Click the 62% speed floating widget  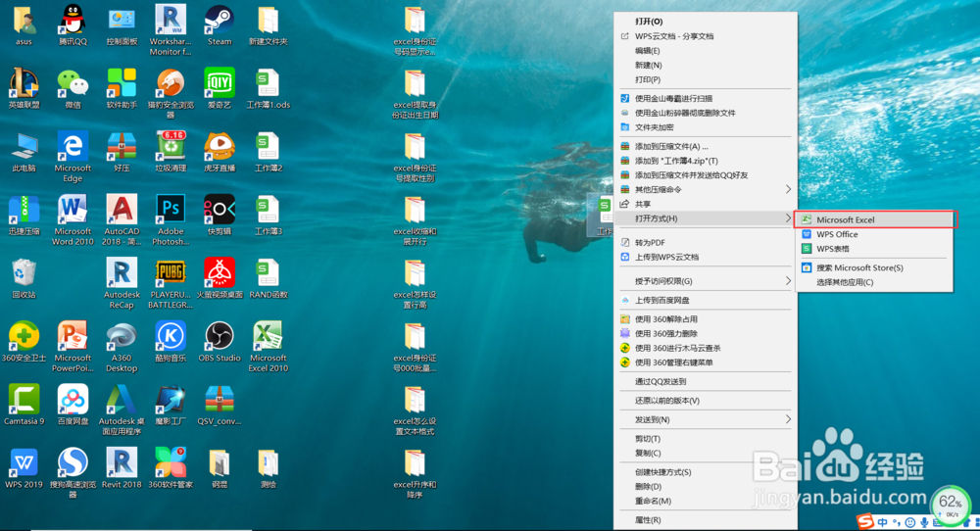(950, 504)
